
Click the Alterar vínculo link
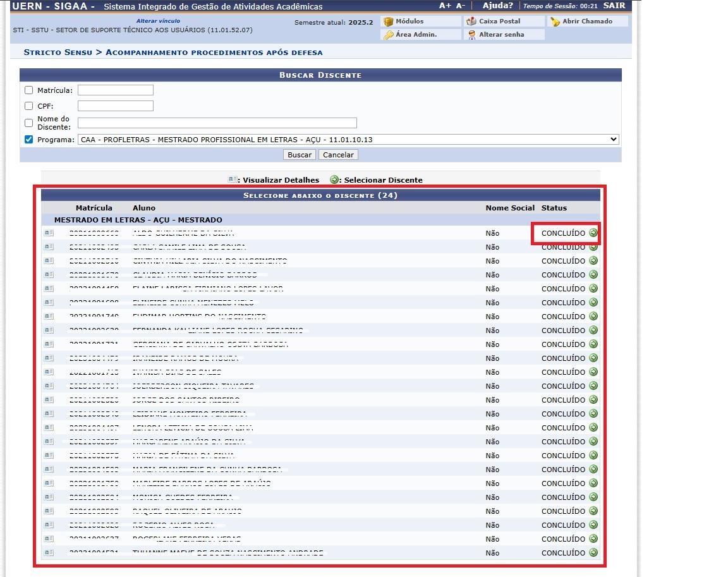(158, 21)
